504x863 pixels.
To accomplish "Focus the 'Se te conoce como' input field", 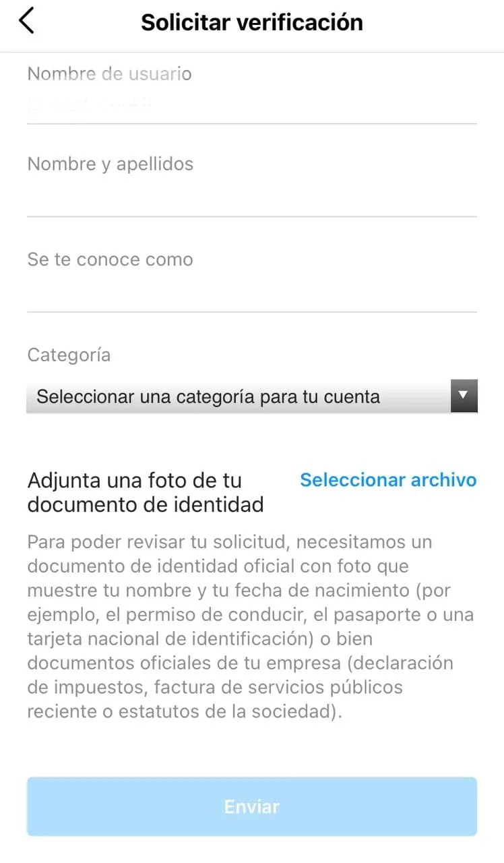I will pos(252,293).
